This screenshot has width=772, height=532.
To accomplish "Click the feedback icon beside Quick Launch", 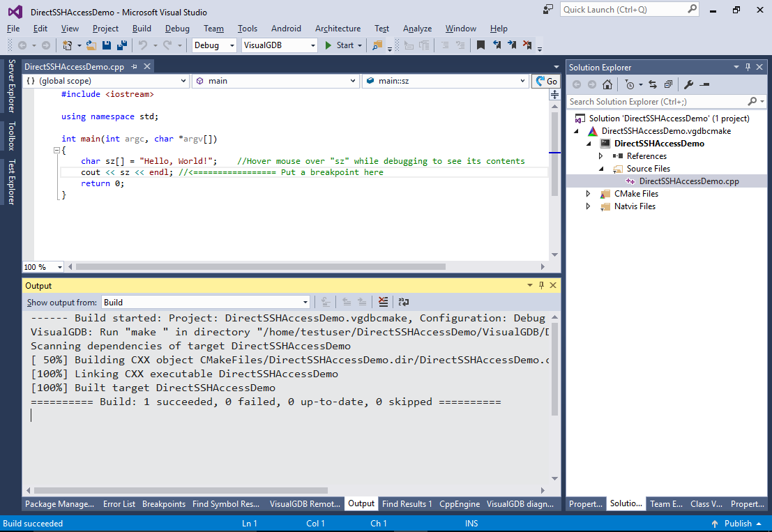I will click(x=548, y=9).
